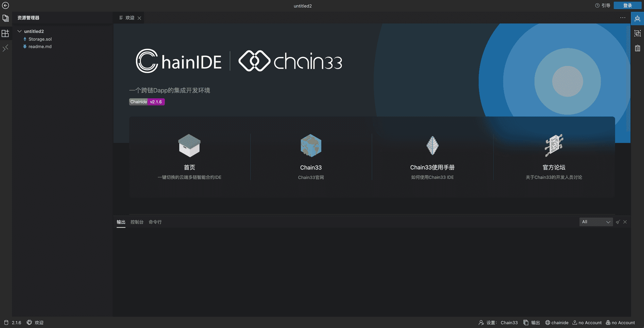
Task: Click the 引导 guide help link
Action: pos(603,5)
